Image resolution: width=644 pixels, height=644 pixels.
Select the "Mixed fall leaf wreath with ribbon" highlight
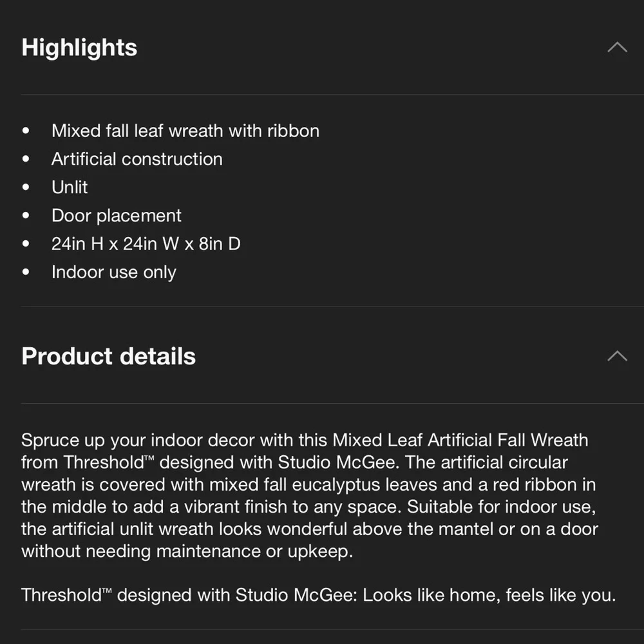(185, 131)
